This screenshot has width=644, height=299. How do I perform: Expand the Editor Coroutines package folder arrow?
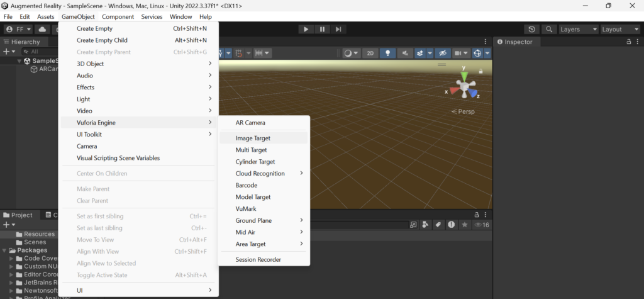click(12, 274)
